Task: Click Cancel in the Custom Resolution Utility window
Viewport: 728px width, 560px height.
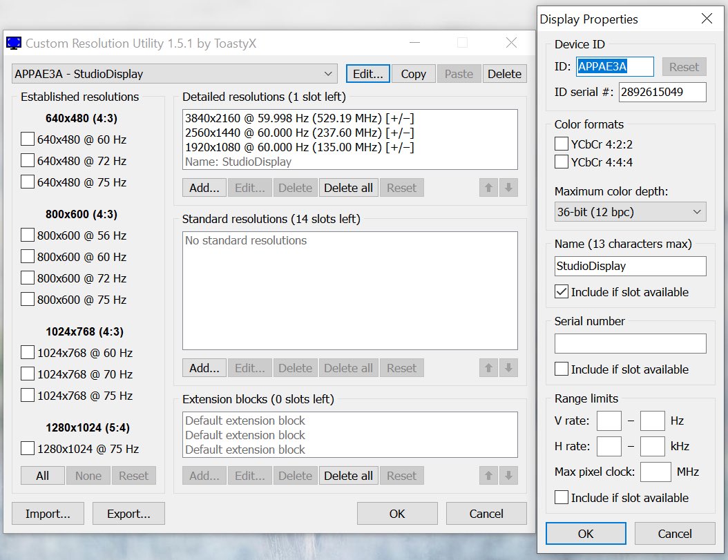Action: coord(486,514)
